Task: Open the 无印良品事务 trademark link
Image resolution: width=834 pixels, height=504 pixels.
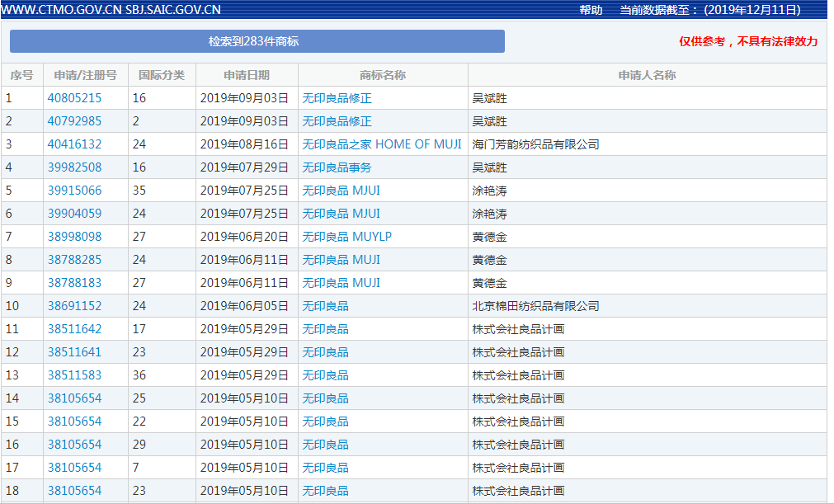Action: pos(337,167)
